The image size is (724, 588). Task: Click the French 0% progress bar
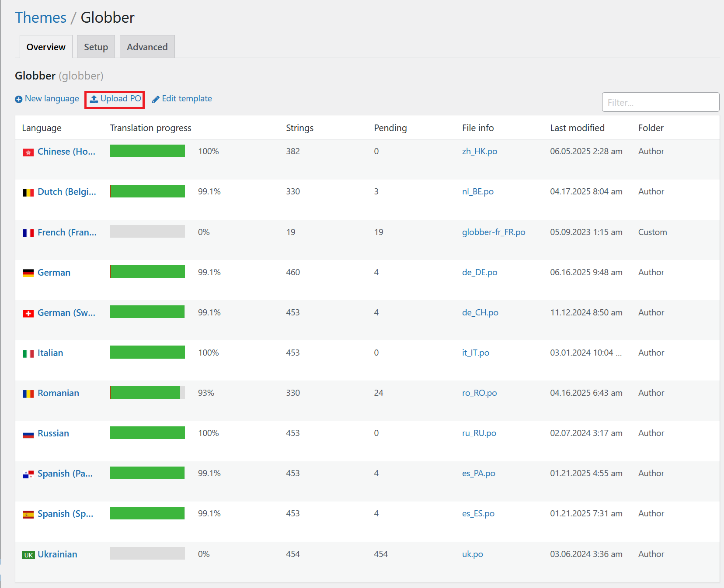click(x=147, y=232)
